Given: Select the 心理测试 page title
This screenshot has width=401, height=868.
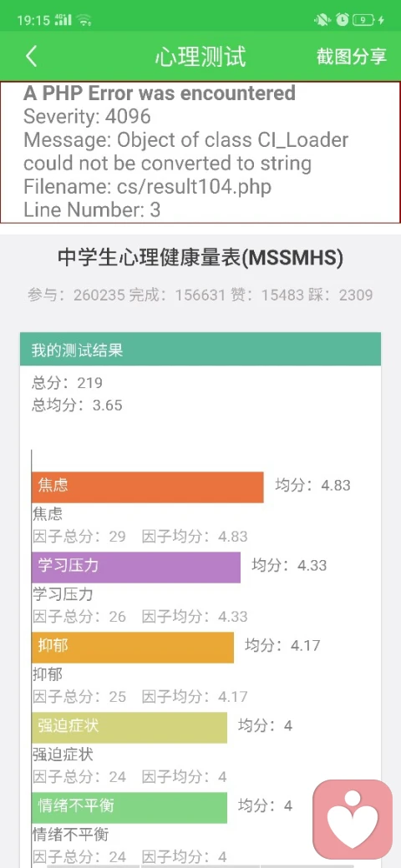Looking at the screenshot, I should pyautogui.click(x=200, y=57).
